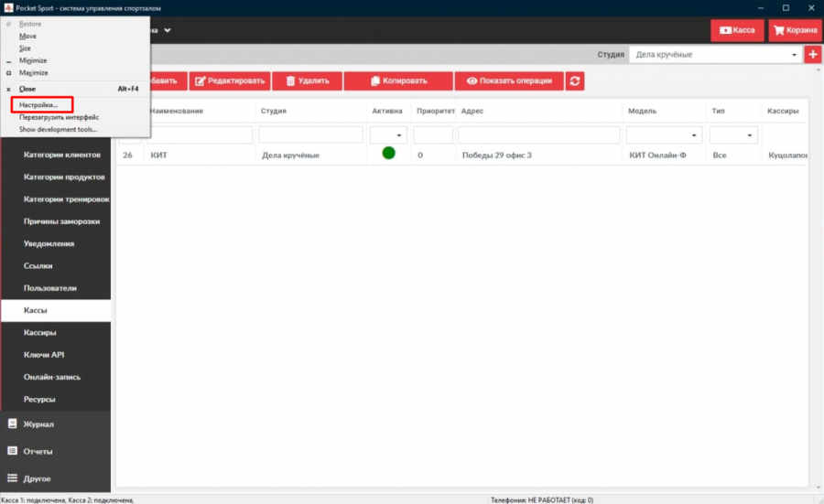The image size is (824, 504).
Task: Click the red plus icon beside studio selector
Action: point(813,55)
